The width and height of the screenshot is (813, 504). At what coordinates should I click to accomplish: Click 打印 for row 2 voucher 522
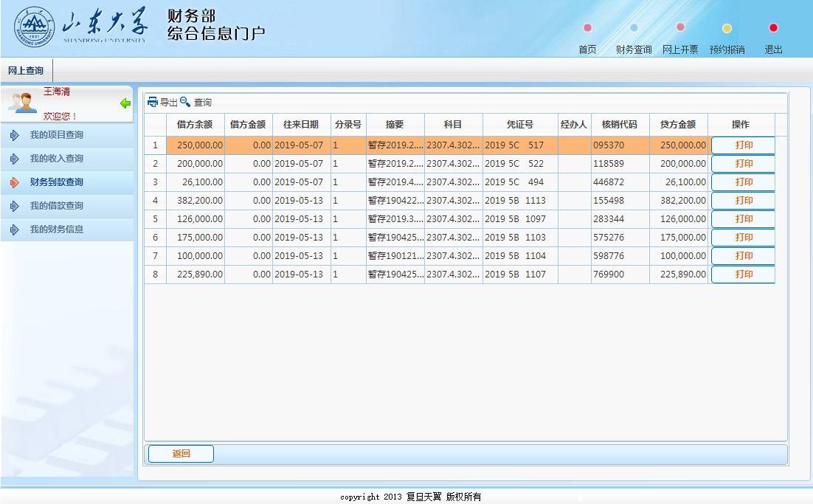point(743,164)
